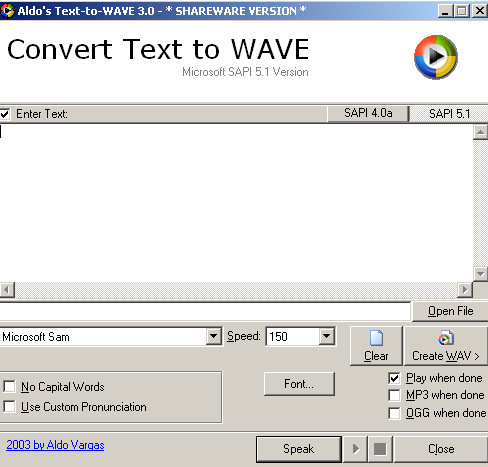
Task: Click the play triangle next to Speak
Action: [x=356, y=449]
